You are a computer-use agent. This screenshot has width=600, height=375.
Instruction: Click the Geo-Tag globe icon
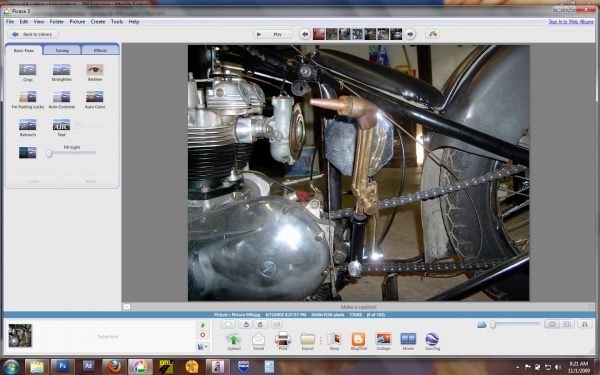pyautogui.click(x=432, y=339)
